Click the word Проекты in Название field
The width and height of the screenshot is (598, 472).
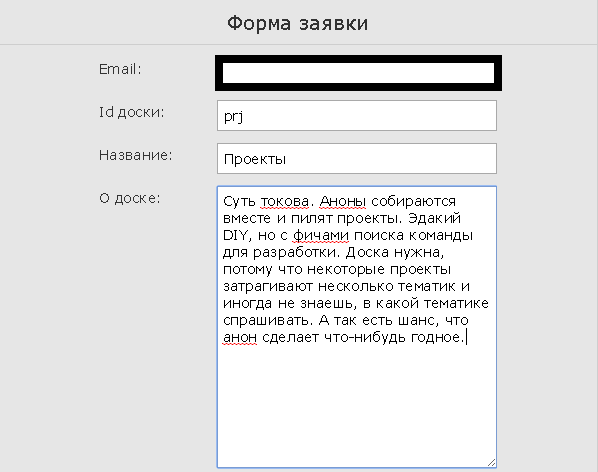[x=255, y=159]
